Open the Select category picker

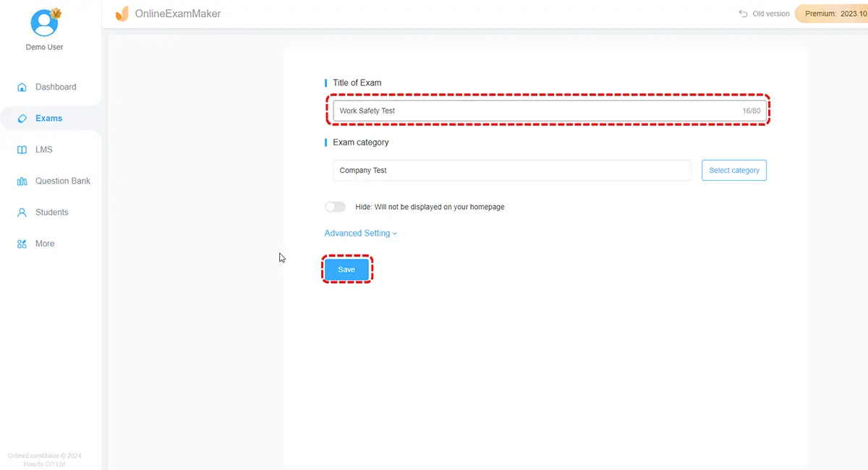tap(733, 171)
